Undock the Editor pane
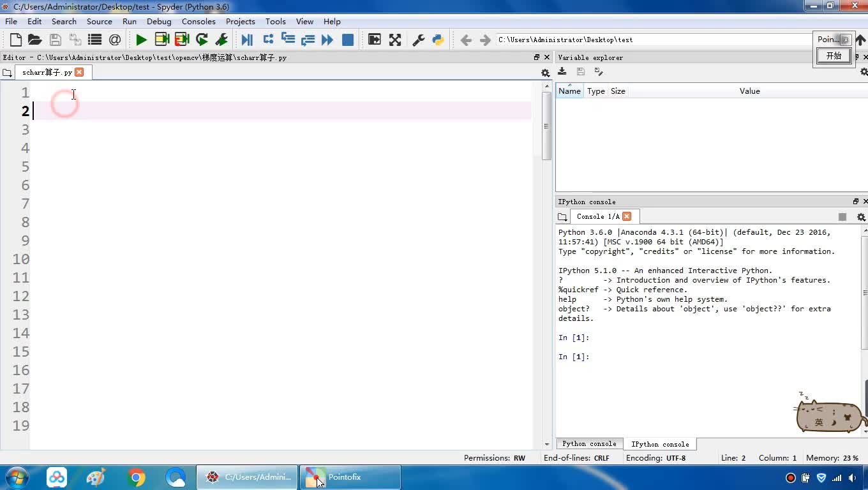 coord(537,57)
